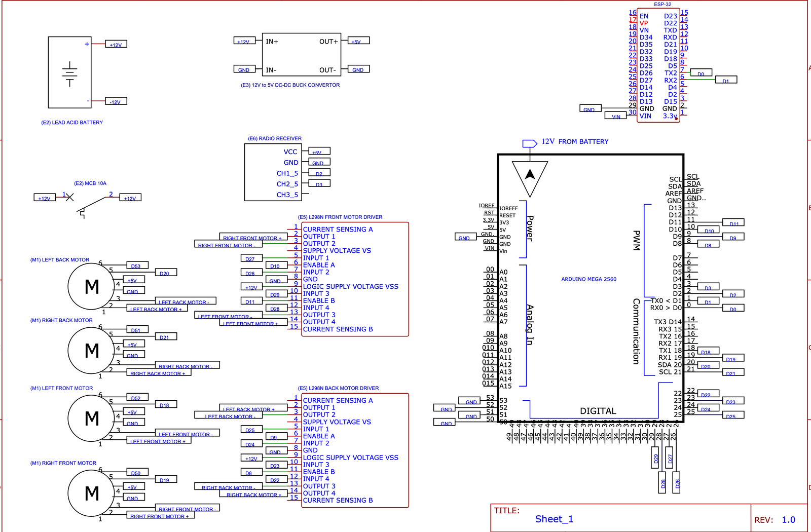Viewport: 811px width, 532px height.
Task: Click the 'EN' pin label on ESP-32
Action: [x=644, y=16]
